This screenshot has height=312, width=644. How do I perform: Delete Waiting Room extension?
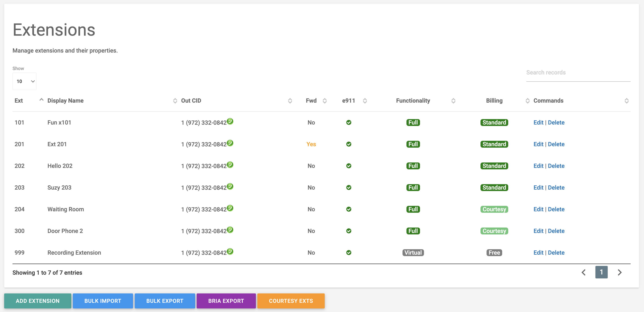(556, 209)
